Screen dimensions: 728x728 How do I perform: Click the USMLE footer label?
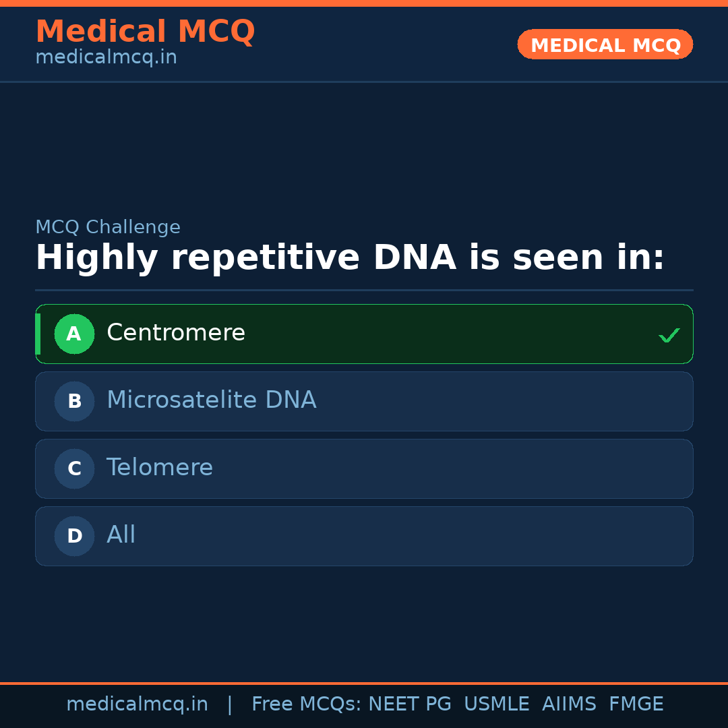[496, 704]
